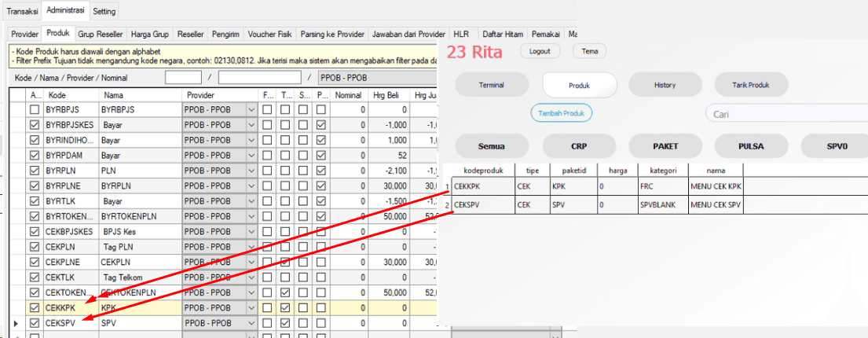868x338 pixels.
Task: Uncheck active checkbox for BYRPDAM row
Action: 35,156
